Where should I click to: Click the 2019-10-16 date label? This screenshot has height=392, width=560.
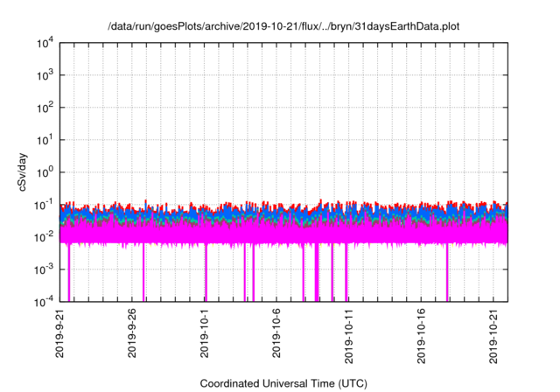coord(421,336)
